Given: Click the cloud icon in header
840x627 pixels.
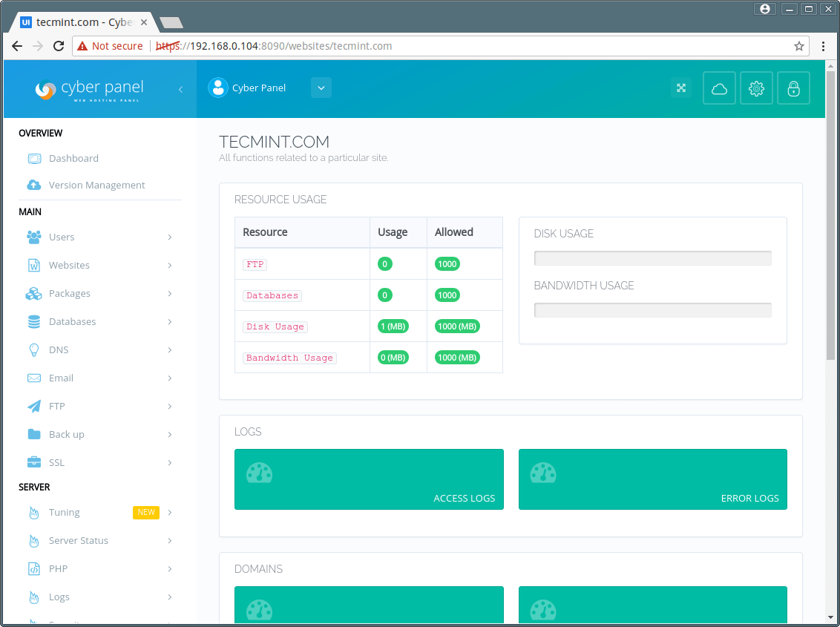Looking at the screenshot, I should coord(719,88).
